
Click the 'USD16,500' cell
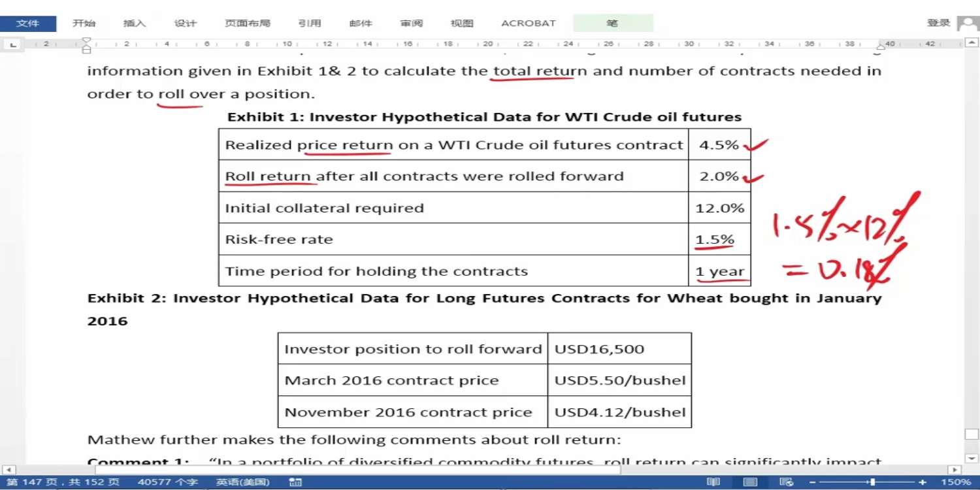point(619,349)
